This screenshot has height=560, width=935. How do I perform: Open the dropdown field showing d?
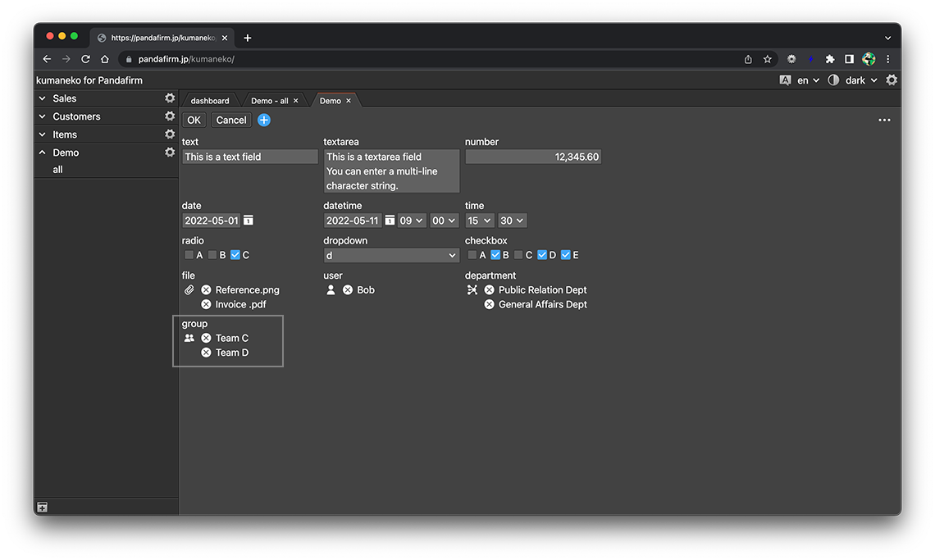391,256
